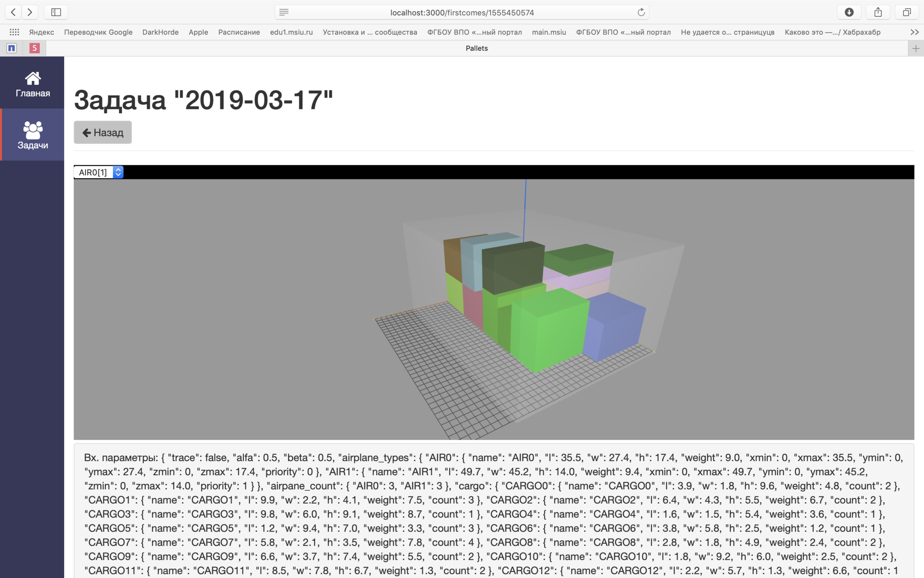The width and height of the screenshot is (924, 578).
Task: Expand hidden bookmarks with the double chevron
Action: click(x=914, y=32)
